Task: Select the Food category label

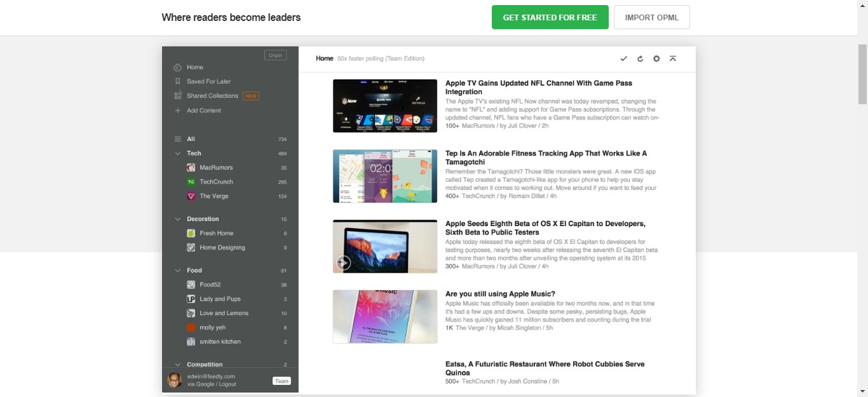Action: (194, 271)
